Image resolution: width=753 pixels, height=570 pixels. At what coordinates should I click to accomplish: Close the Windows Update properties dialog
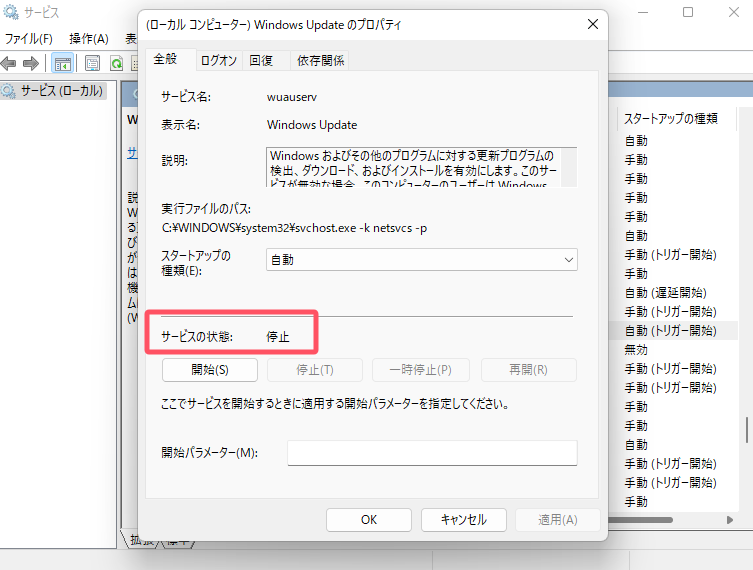point(593,24)
